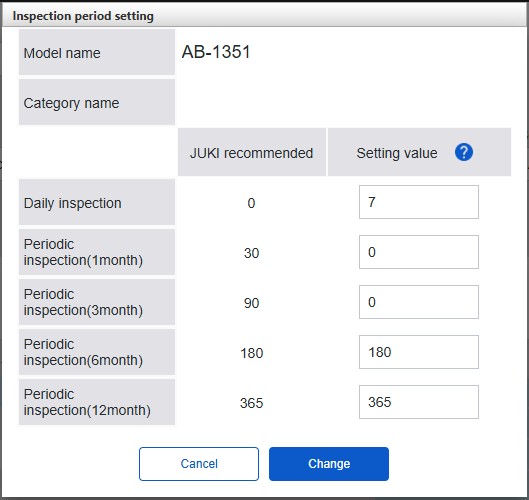Click the Setting value column header text
The width and height of the screenshot is (529, 500).
click(x=397, y=153)
